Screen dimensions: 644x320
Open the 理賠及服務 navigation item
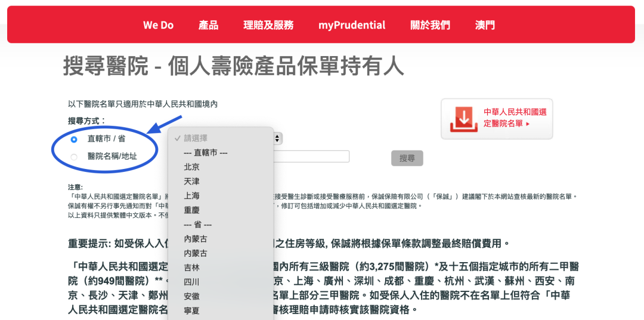point(268,25)
